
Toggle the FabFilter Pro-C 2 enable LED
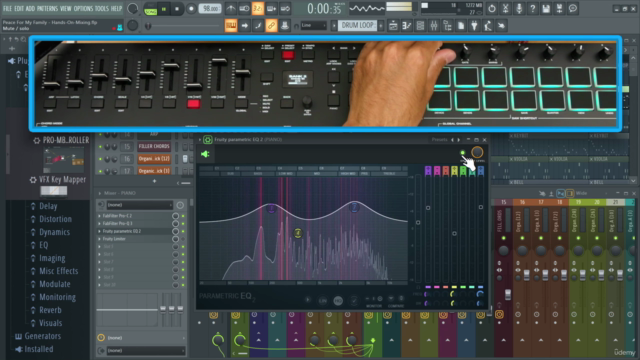coord(183,216)
